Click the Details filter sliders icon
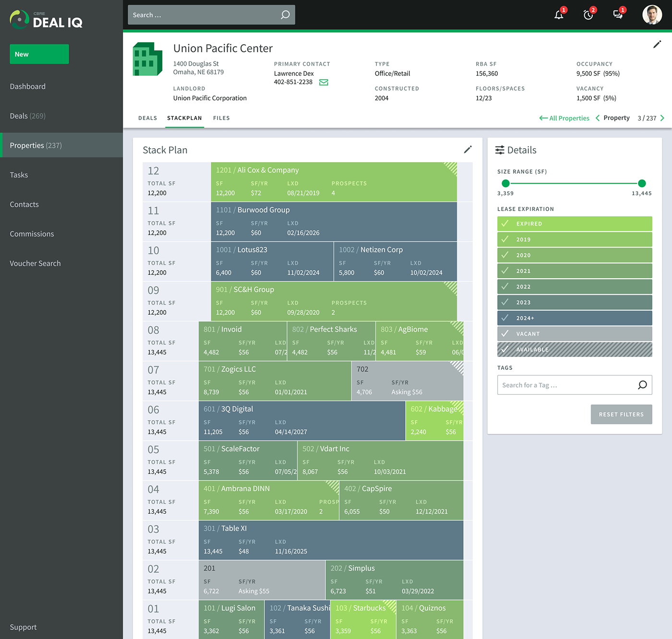Screen dimensions: 672x639 point(500,150)
